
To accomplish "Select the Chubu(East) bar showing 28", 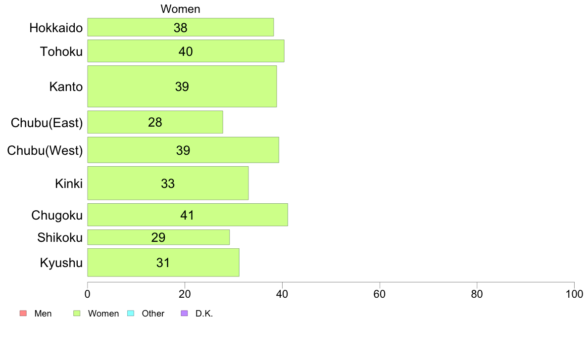I will coord(155,122).
